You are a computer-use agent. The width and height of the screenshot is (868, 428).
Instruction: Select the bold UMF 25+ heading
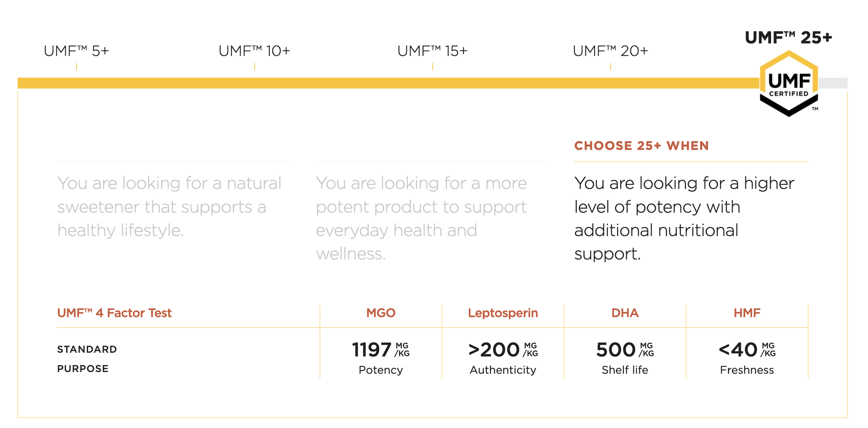coord(789,38)
